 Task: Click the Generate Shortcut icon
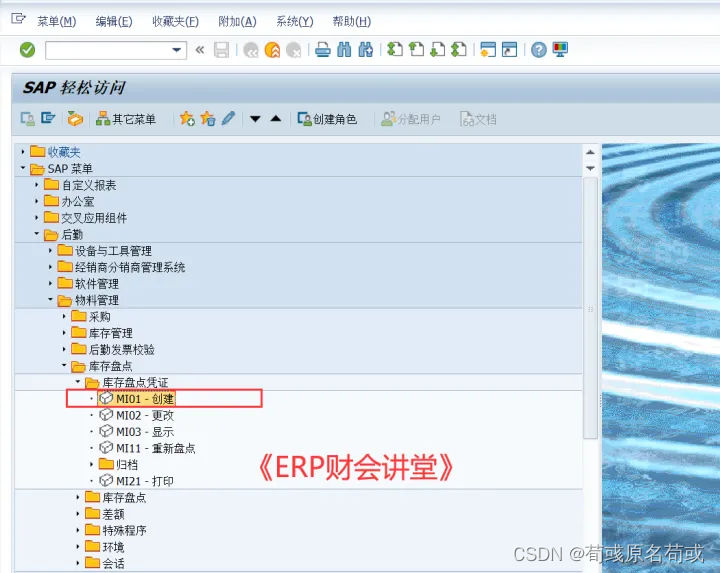point(510,49)
